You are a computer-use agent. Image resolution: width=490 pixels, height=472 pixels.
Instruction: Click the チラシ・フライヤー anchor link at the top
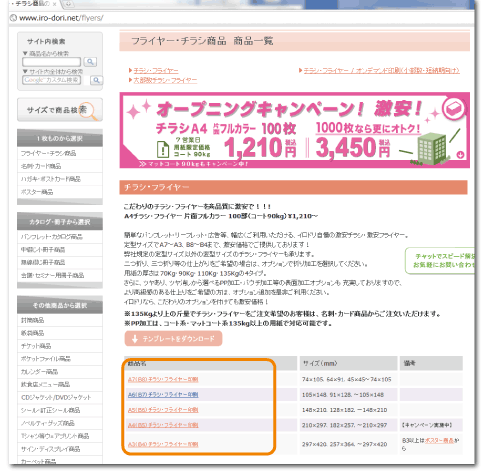tap(156, 71)
